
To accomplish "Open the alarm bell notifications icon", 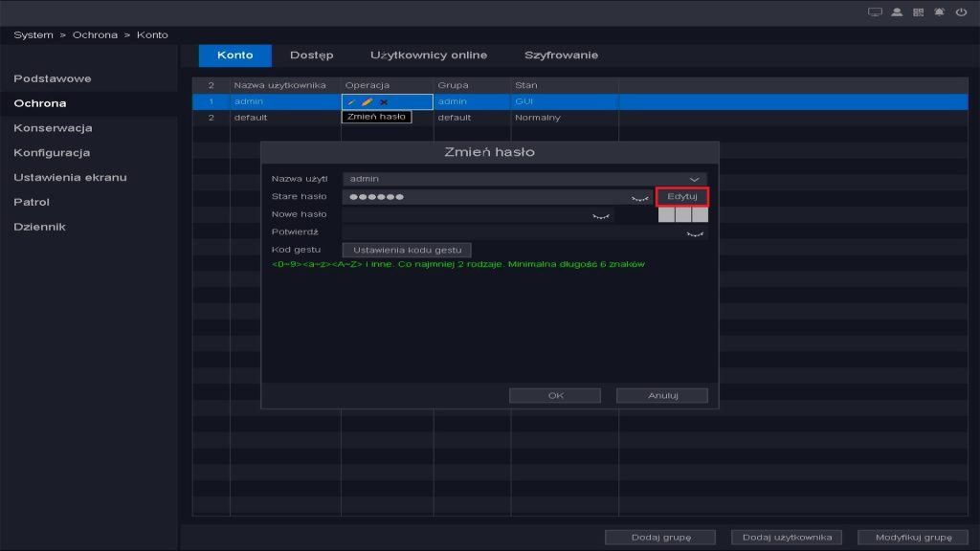I will coord(939,12).
